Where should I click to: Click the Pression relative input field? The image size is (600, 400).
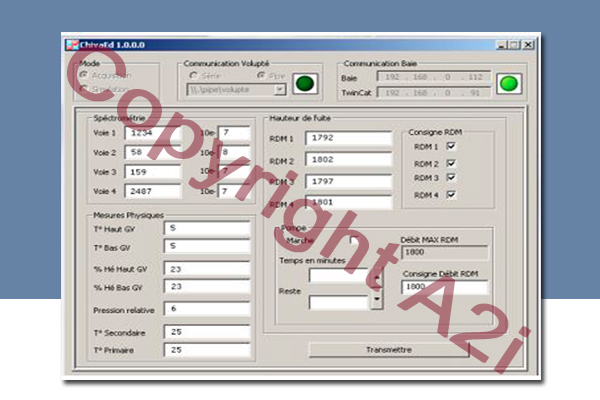207,309
